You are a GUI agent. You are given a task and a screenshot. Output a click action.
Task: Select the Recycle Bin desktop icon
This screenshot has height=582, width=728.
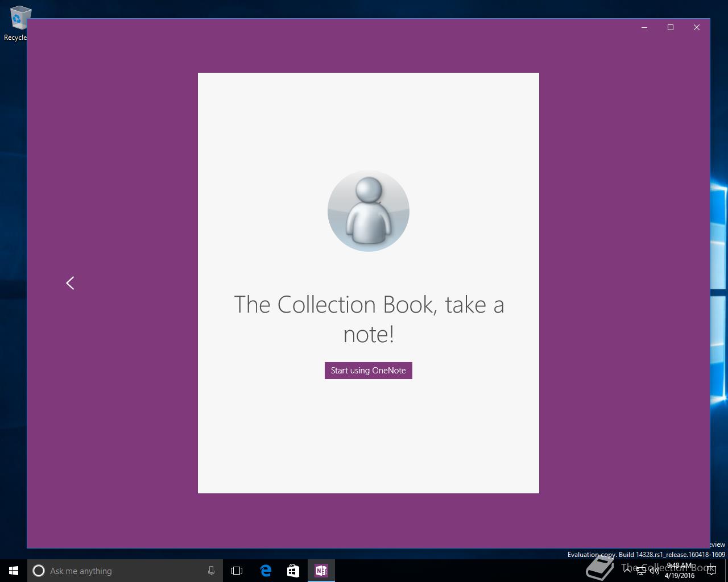point(18,23)
